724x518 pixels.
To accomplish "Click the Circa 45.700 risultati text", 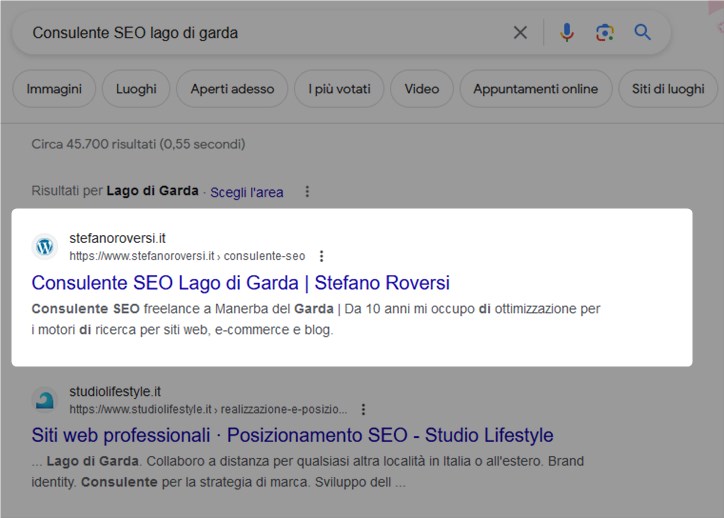I will pyautogui.click(x=138, y=144).
